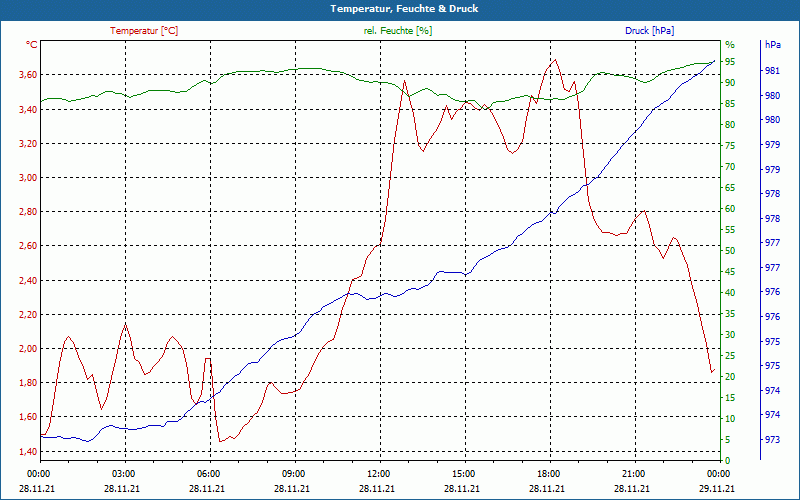Click the "65" humidity axis value

[x=730, y=187]
